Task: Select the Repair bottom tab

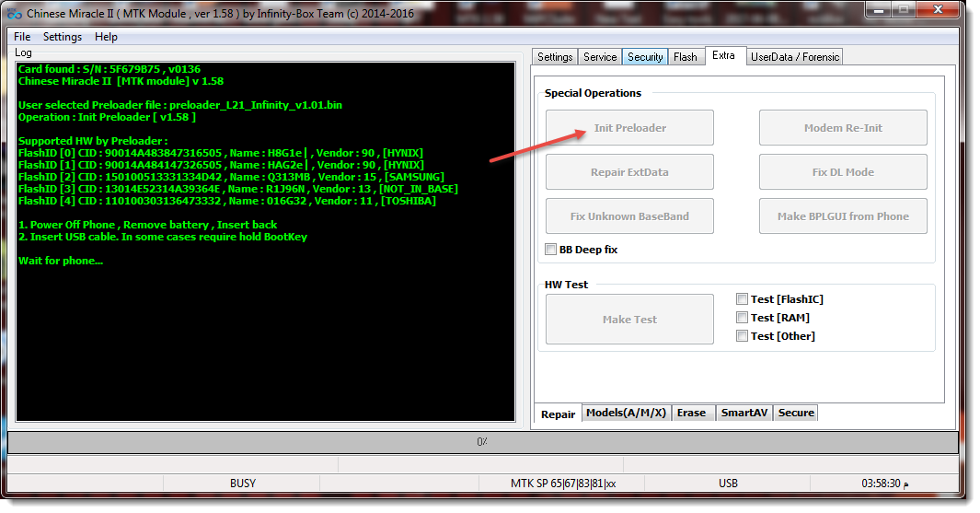Action: tap(559, 414)
